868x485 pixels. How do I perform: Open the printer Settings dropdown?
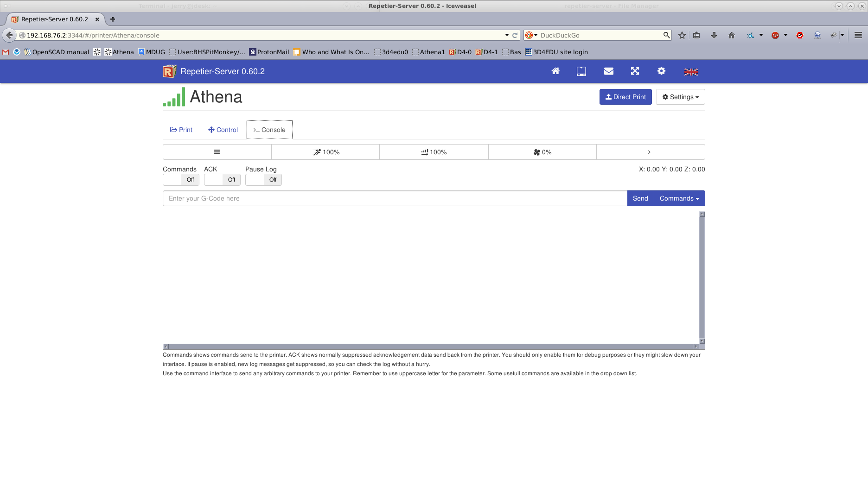point(680,97)
